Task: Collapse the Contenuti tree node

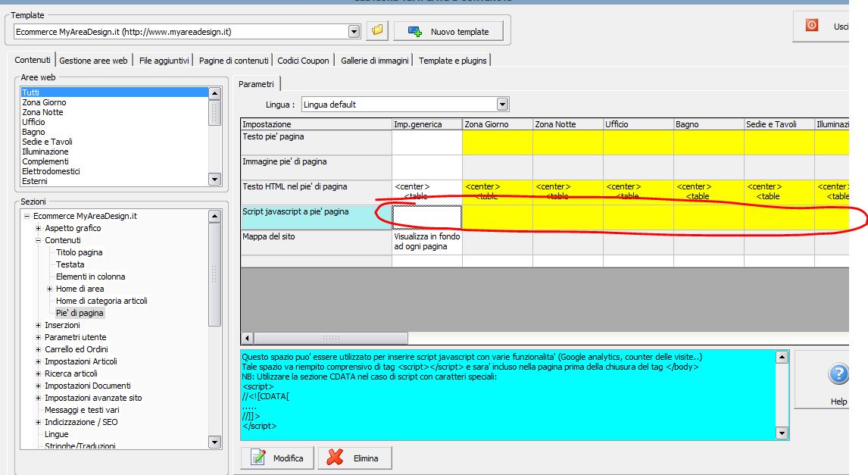Action: (x=38, y=240)
